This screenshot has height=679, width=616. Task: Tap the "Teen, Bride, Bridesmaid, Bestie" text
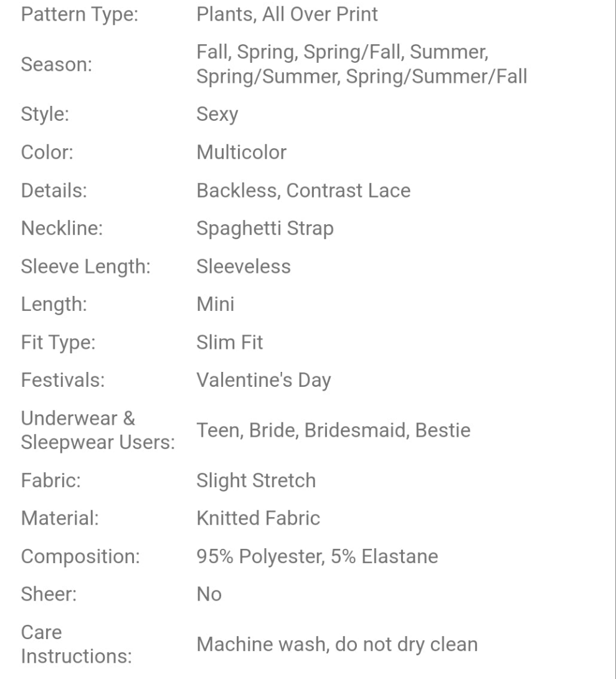coord(333,430)
